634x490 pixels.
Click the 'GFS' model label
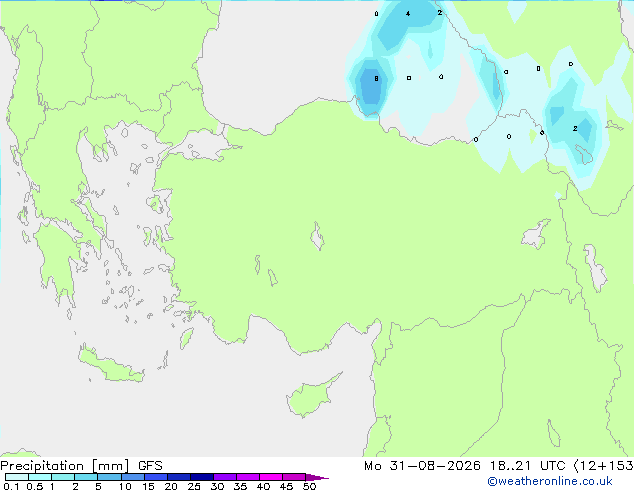point(150,466)
